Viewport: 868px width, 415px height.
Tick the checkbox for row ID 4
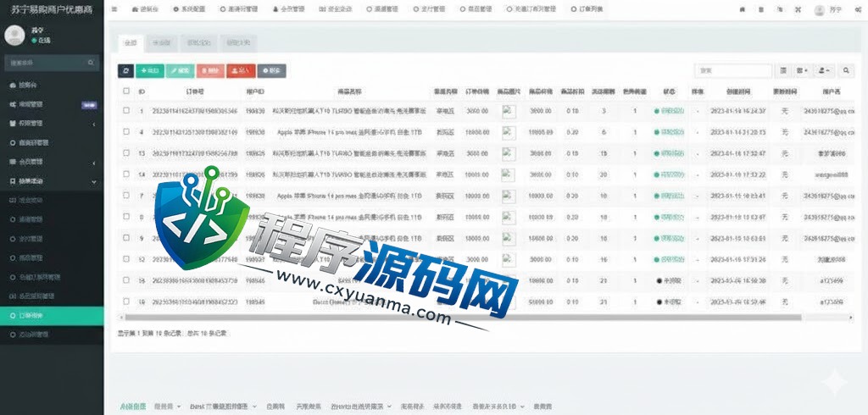pyautogui.click(x=126, y=131)
